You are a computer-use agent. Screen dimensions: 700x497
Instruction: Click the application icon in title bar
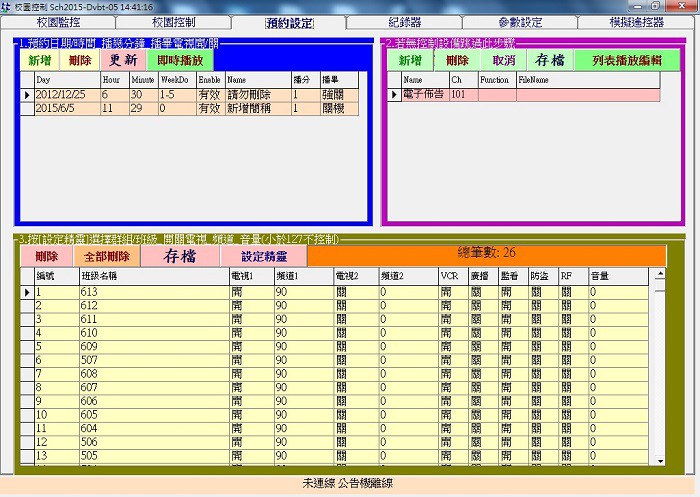pos(7,6)
